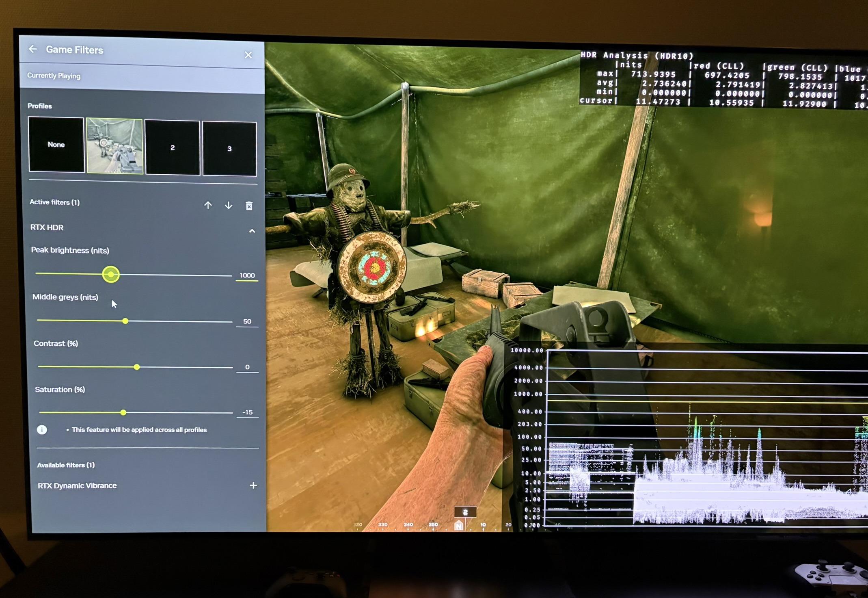Click the Contrast value field 0
868x598 pixels.
pos(247,367)
